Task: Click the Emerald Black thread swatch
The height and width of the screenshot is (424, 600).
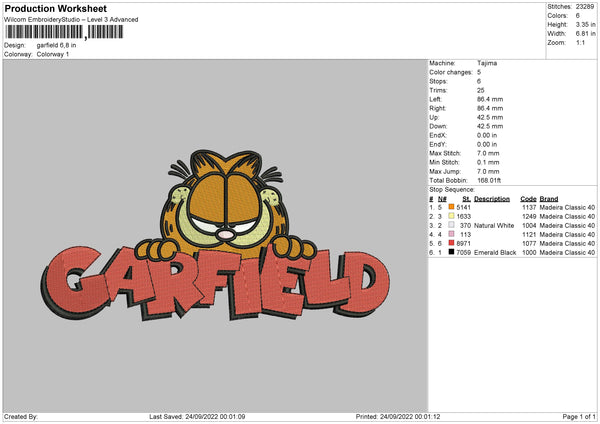Action: (451, 252)
